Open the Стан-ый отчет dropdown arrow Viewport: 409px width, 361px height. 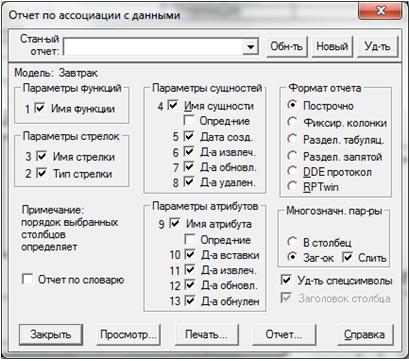tap(251, 47)
